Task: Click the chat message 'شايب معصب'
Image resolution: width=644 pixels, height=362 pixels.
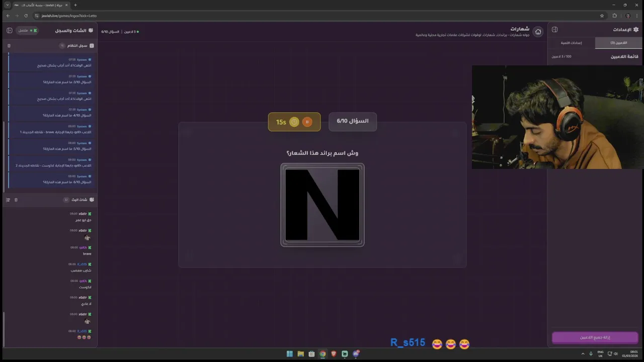Action: coord(81,270)
